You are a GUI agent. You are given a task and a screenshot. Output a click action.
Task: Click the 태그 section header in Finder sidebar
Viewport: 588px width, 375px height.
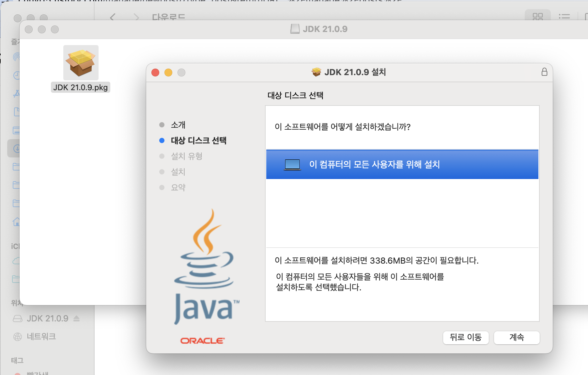(x=17, y=360)
